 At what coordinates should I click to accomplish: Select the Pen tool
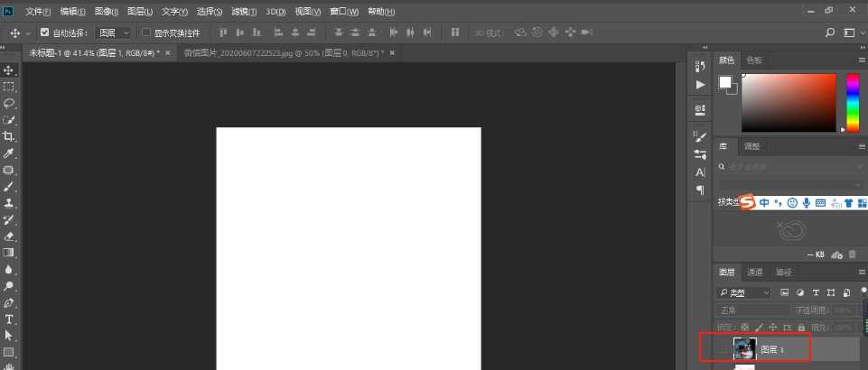(x=9, y=303)
